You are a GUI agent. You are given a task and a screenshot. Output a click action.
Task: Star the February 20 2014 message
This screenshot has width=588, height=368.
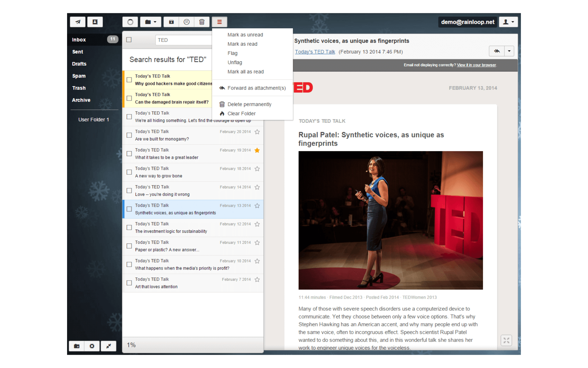click(x=257, y=132)
